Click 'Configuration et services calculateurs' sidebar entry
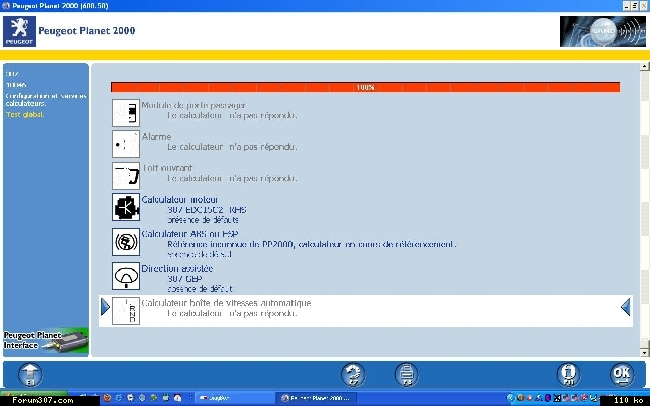Image resolution: width=650 pixels, height=406 pixels. click(x=46, y=100)
